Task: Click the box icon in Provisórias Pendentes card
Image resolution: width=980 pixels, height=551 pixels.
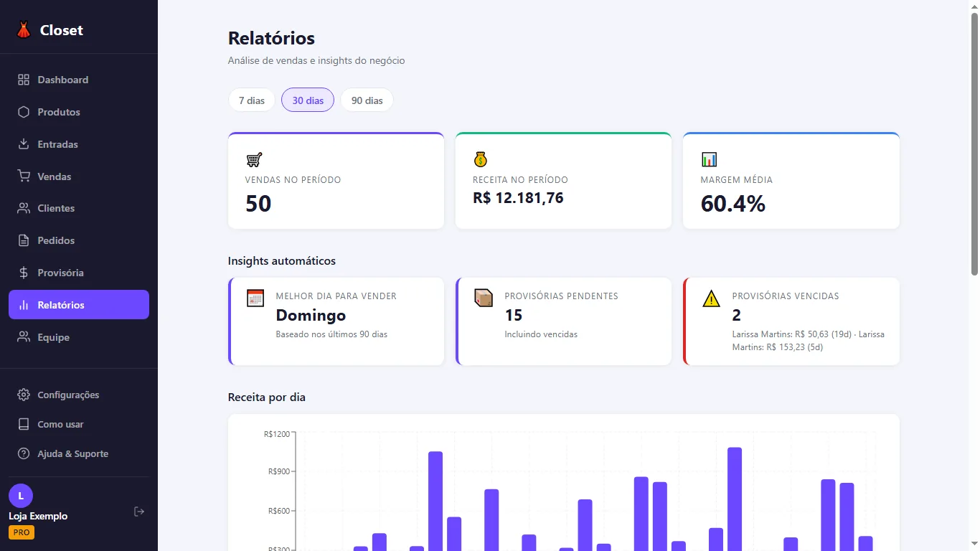Action: [484, 298]
